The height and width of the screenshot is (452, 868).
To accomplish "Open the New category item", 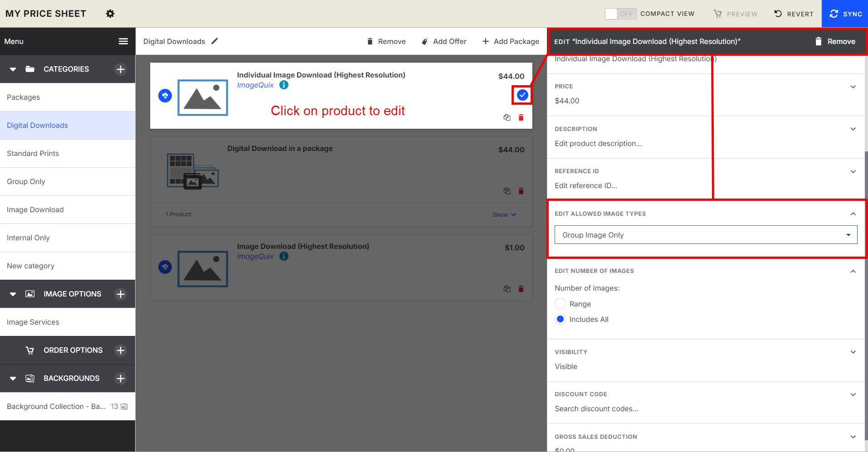I will 68,266.
